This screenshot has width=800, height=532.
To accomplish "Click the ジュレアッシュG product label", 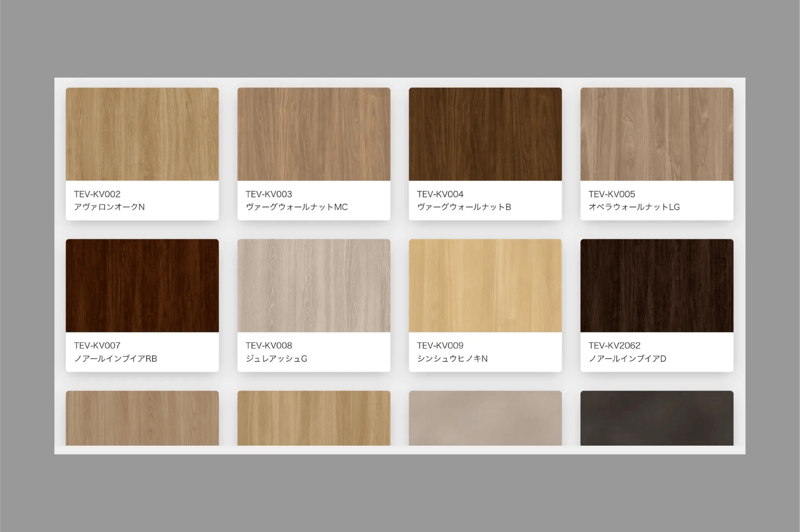I will (276, 358).
